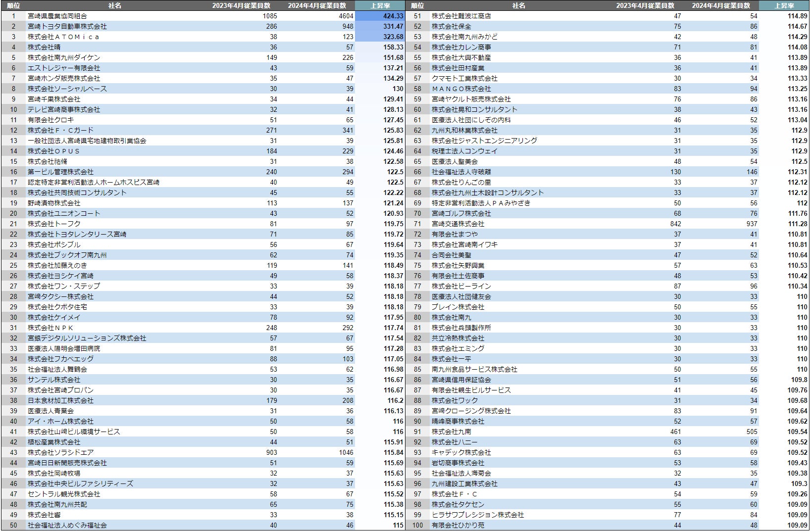
Task: Select the 株式会社南九州ダイケン name cell
Action: coord(64,57)
